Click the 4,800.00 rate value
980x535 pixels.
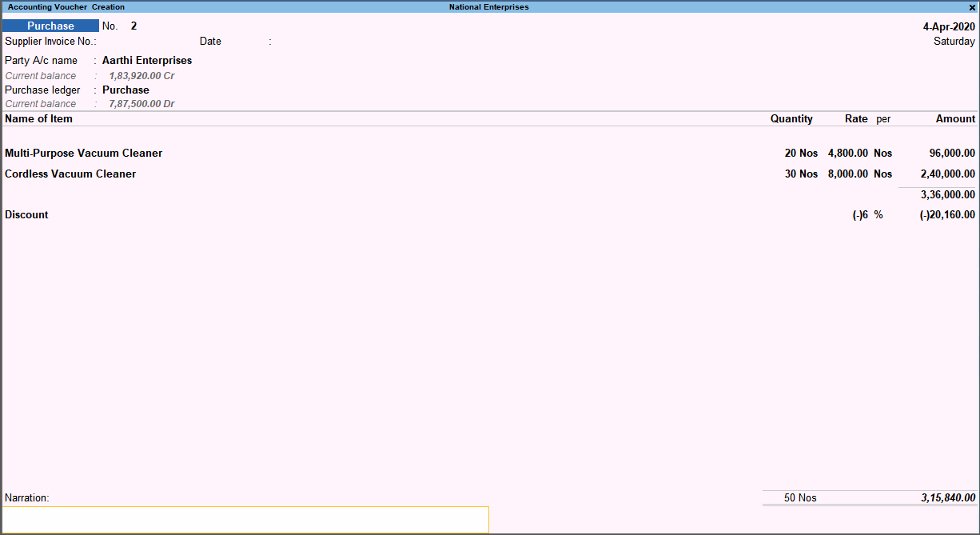(847, 153)
